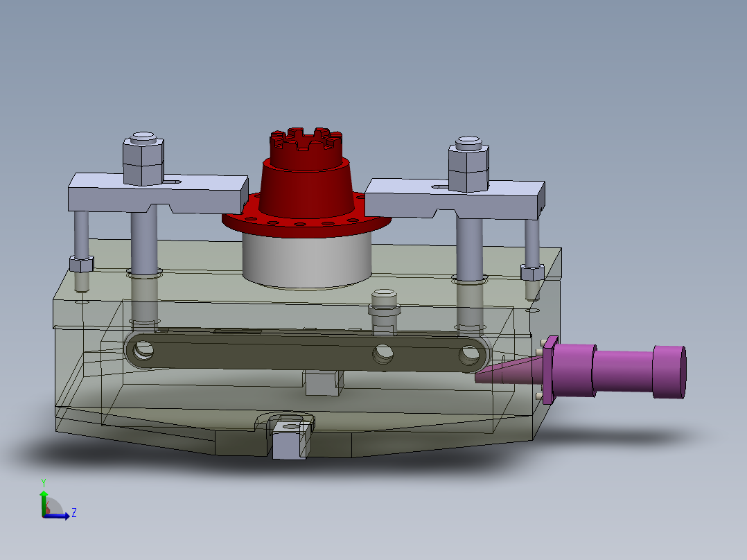
Task: Select the square block under the link bar
Action: pyautogui.click(x=324, y=383)
